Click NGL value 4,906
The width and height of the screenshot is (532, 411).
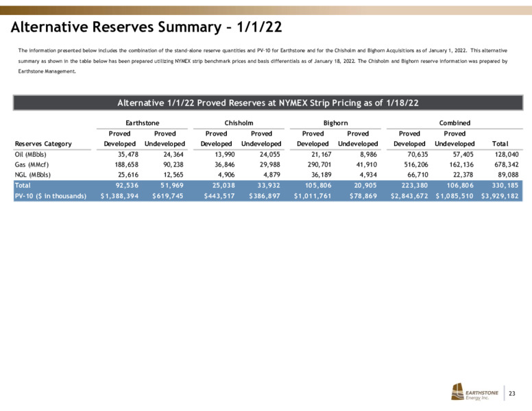(x=226, y=175)
